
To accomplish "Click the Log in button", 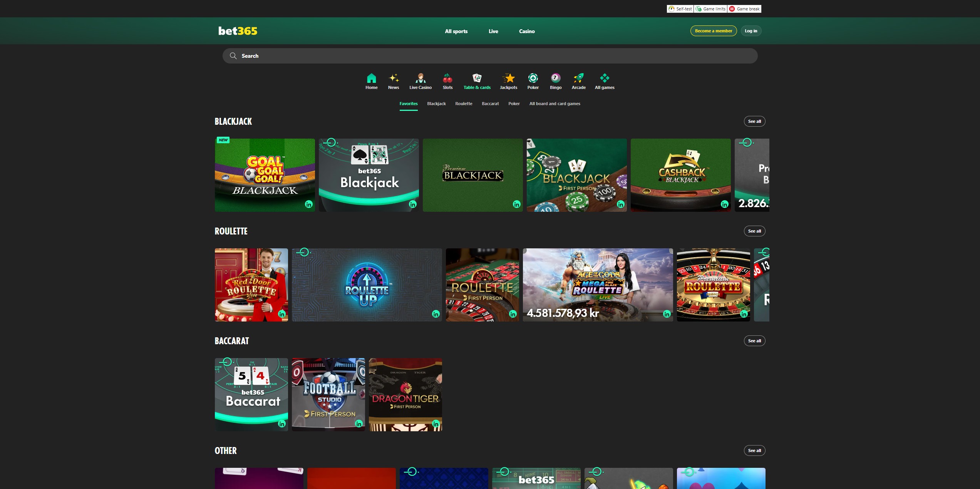I will [750, 31].
